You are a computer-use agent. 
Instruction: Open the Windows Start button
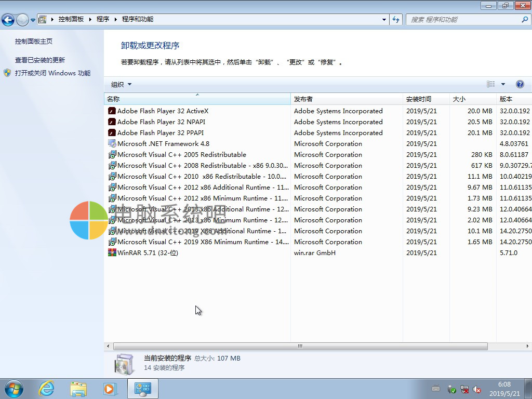pyautogui.click(x=14, y=389)
